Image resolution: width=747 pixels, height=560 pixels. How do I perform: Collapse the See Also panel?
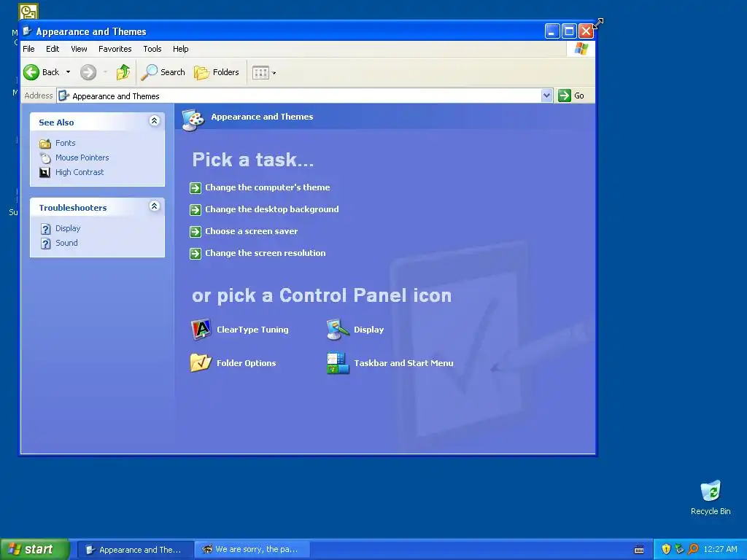154,121
